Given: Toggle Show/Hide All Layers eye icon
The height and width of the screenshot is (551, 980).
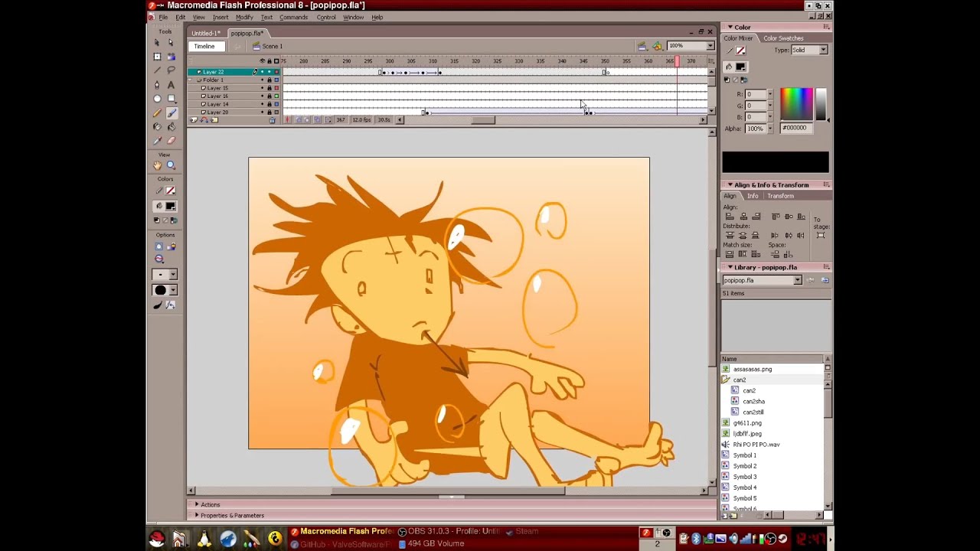Looking at the screenshot, I should (262, 61).
